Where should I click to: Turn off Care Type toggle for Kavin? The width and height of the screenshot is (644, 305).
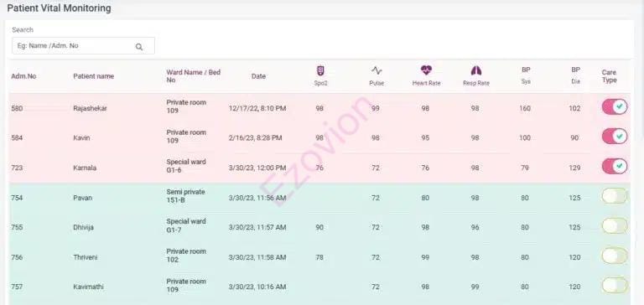coord(615,137)
